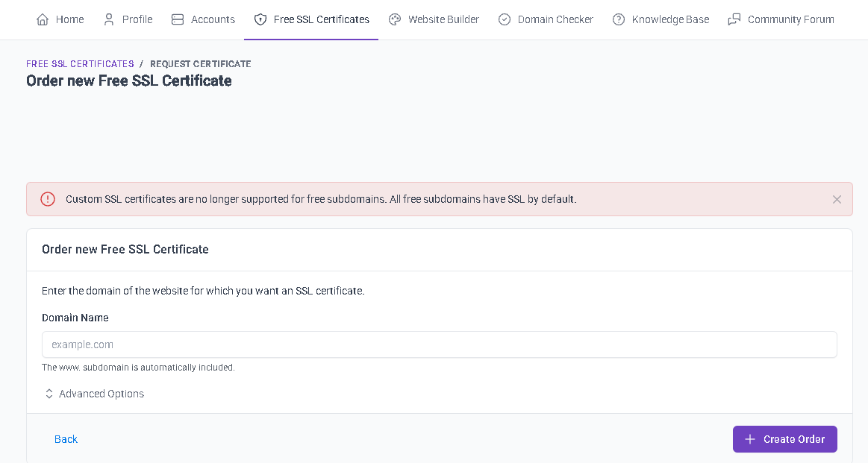Open the Accounts tab label
This screenshot has height=463, width=868.
[213, 20]
